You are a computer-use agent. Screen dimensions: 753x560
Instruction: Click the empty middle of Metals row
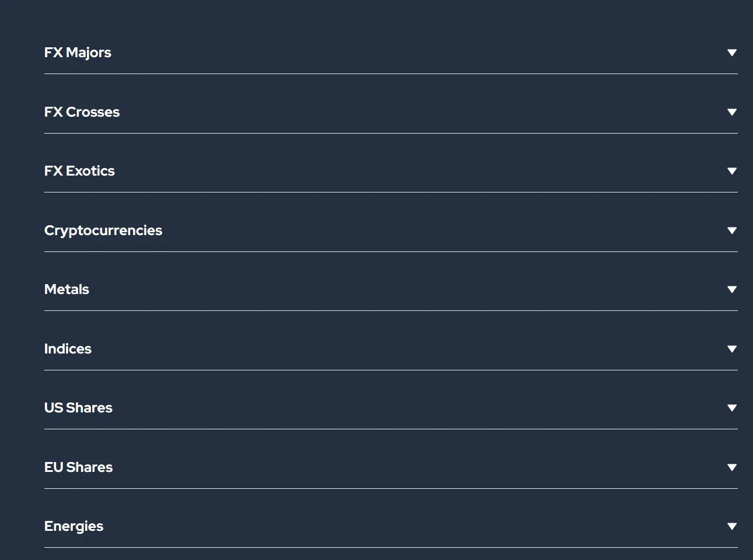[x=391, y=289]
